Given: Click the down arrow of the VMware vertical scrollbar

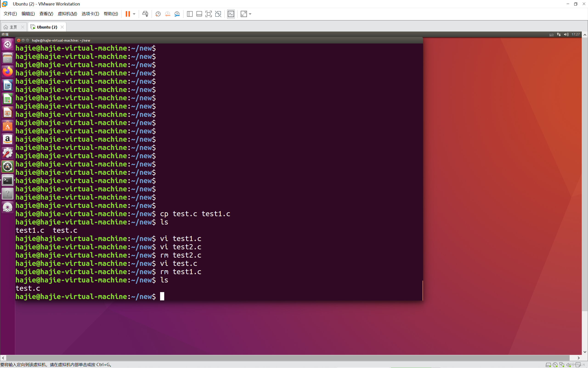Looking at the screenshot, I should (x=585, y=352).
